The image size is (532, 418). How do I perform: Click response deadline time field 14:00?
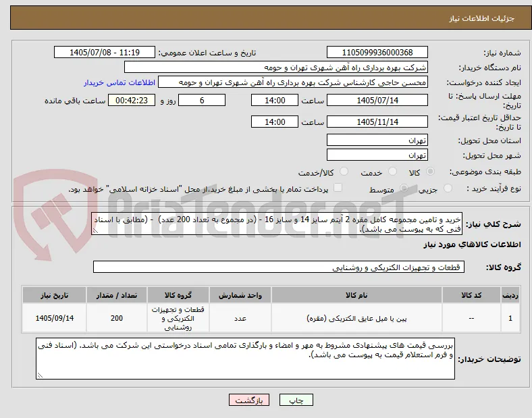275,100
